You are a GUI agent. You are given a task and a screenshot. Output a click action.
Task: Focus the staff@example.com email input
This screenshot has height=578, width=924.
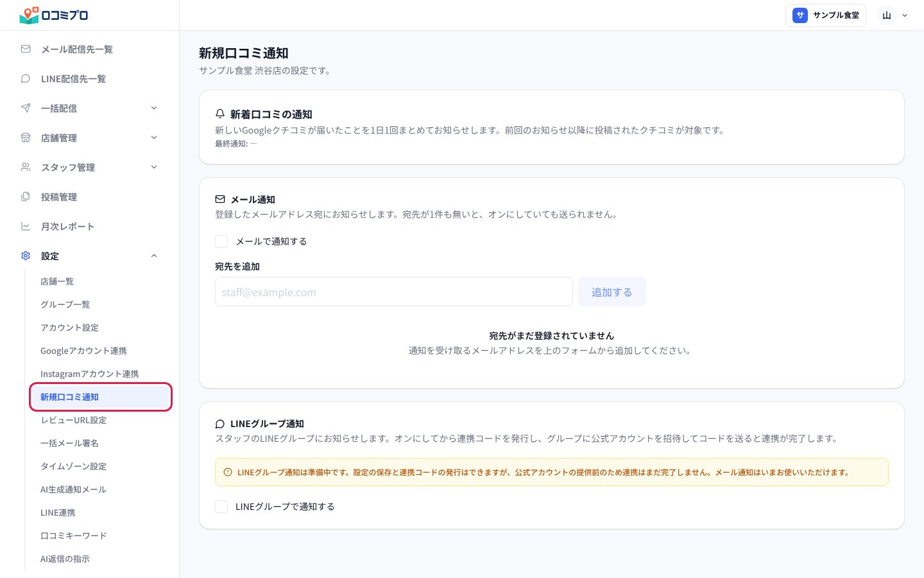[394, 292]
